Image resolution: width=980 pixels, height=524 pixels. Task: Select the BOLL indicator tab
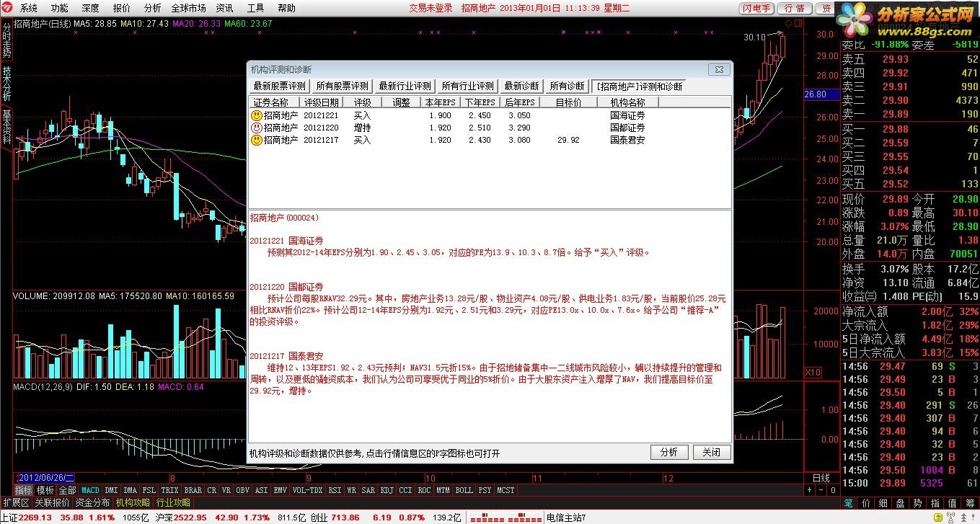pyautogui.click(x=464, y=490)
